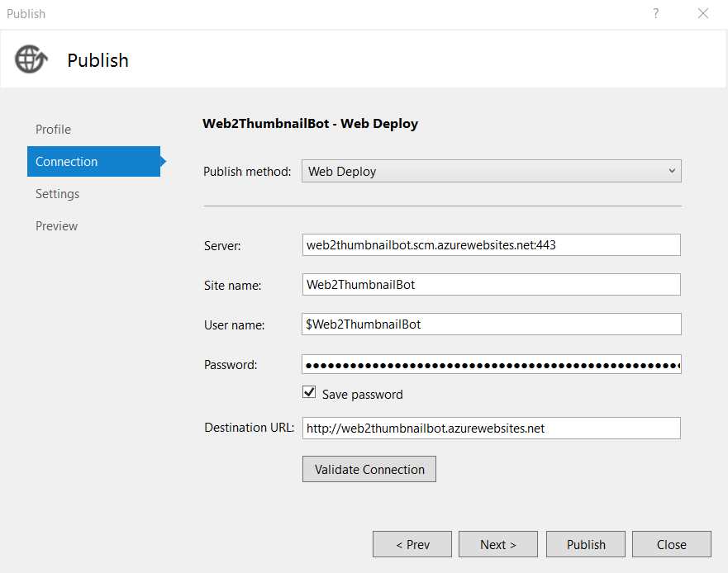
Task: Start deployment with the Publish button
Action: tap(585, 544)
